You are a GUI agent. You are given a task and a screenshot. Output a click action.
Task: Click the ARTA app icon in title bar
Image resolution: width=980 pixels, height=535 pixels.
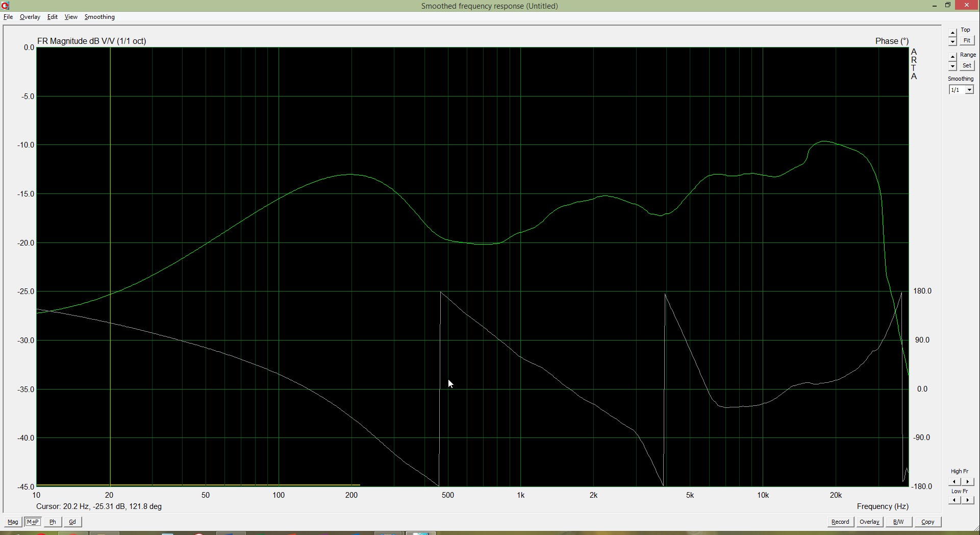pyautogui.click(x=5, y=6)
